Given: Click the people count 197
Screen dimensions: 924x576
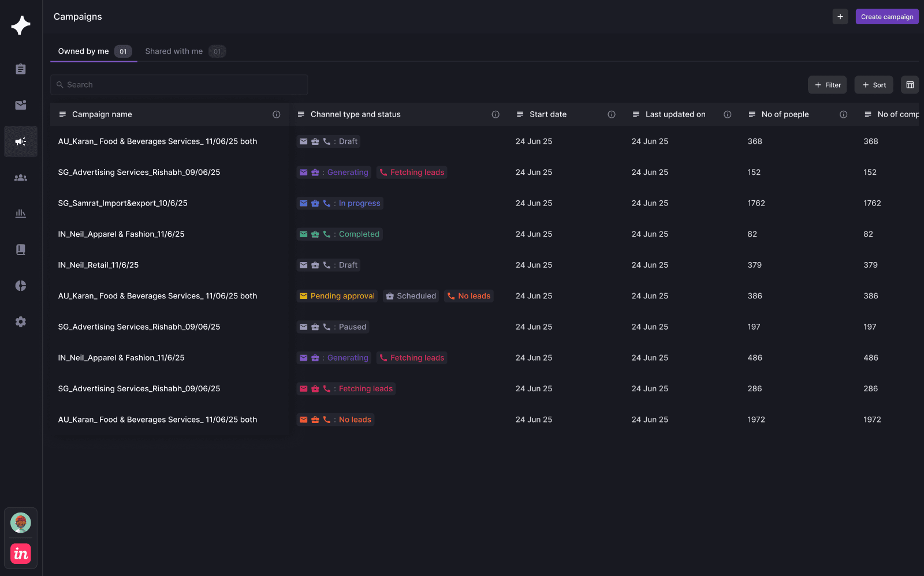Looking at the screenshot, I should click(x=754, y=327).
